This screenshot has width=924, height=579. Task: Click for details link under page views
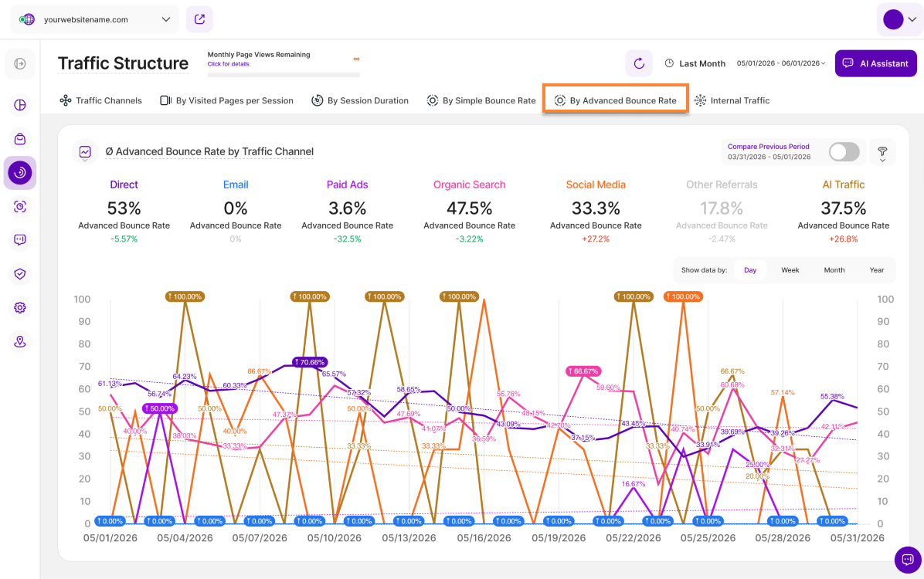coord(228,63)
